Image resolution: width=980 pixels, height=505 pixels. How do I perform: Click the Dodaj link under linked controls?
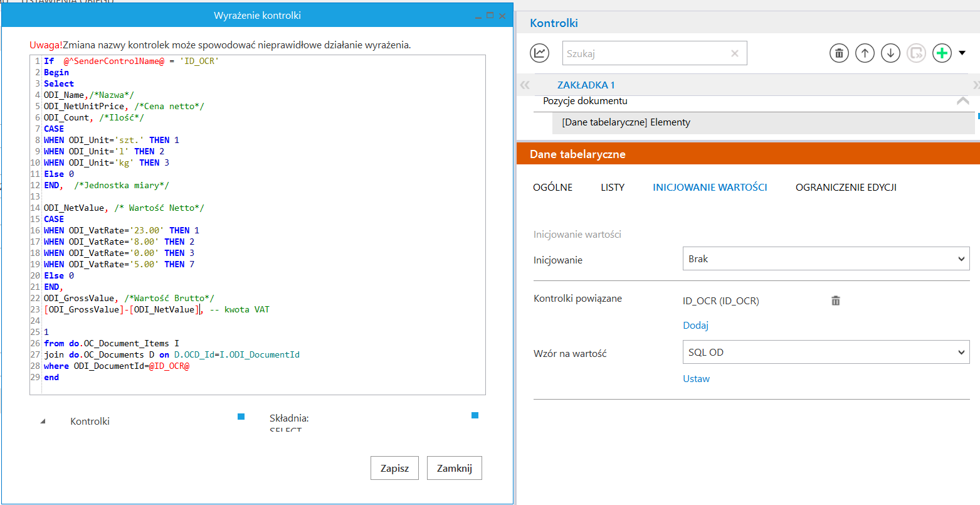[695, 325]
